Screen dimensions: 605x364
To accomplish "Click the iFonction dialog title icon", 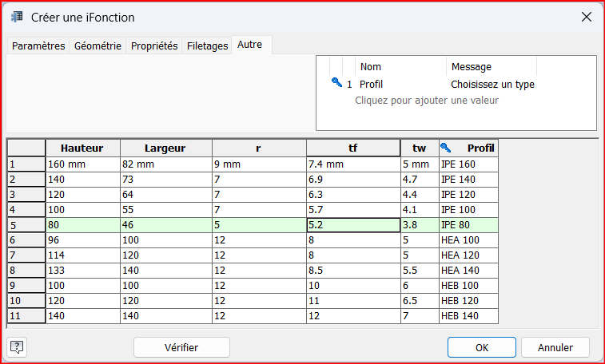I will (x=17, y=17).
